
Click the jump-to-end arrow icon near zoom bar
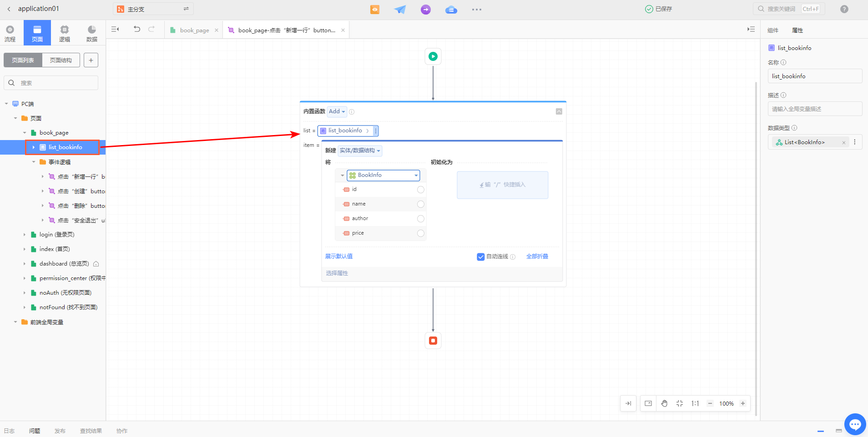click(x=628, y=403)
